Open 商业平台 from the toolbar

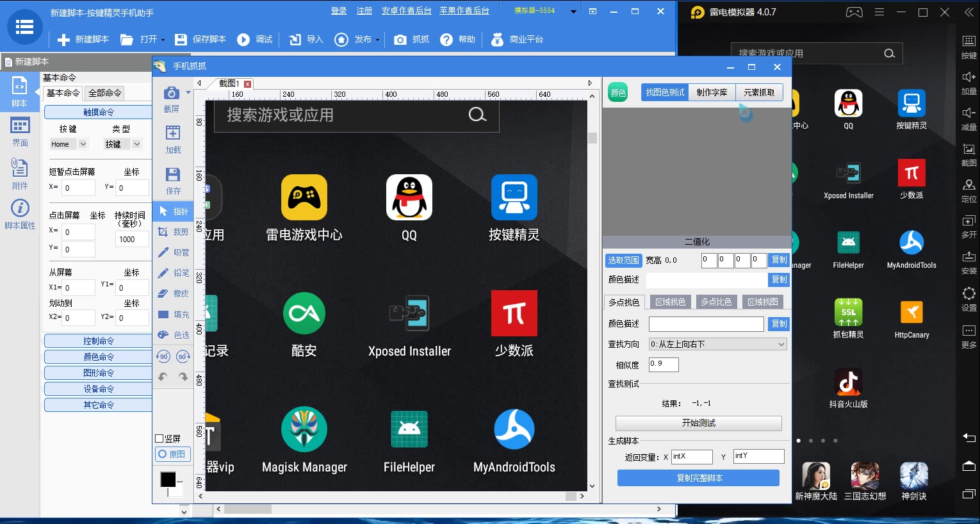click(x=517, y=40)
